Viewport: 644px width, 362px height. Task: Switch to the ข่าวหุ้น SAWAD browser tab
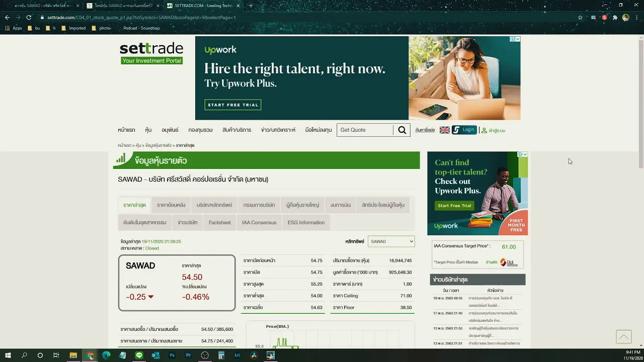pos(41,6)
